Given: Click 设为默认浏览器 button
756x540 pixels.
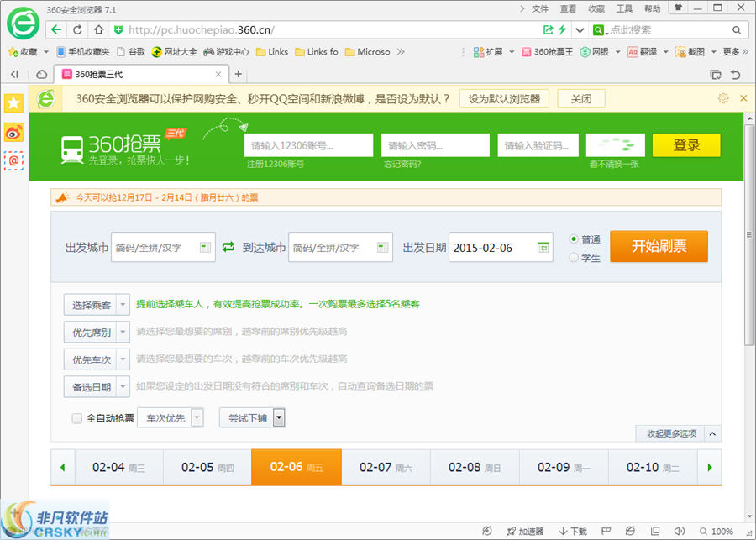Looking at the screenshot, I should [x=504, y=99].
